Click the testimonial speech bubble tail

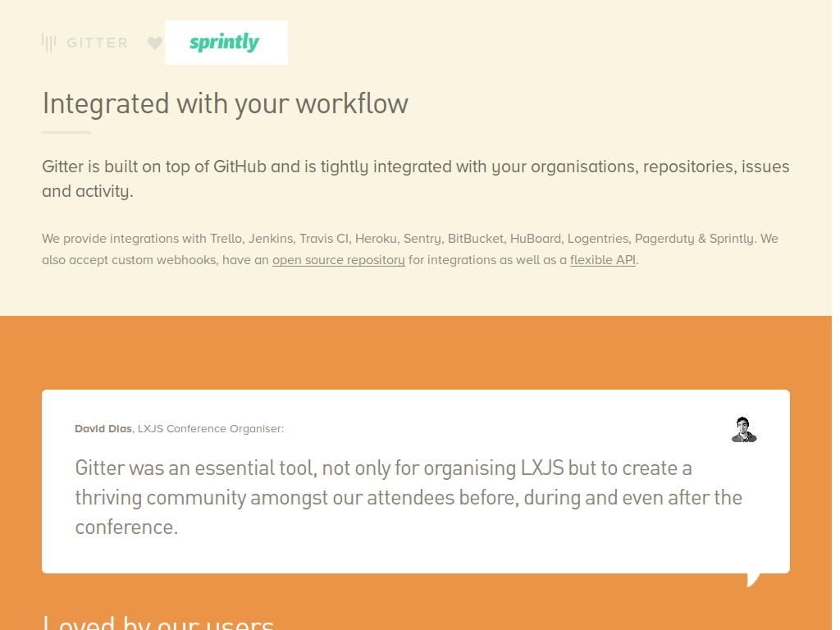753,579
